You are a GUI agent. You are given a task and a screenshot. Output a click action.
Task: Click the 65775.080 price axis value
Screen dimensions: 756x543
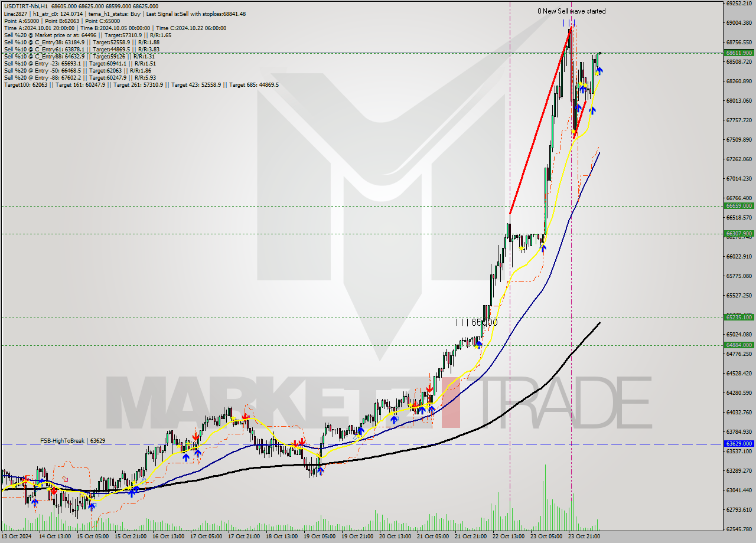740,276
